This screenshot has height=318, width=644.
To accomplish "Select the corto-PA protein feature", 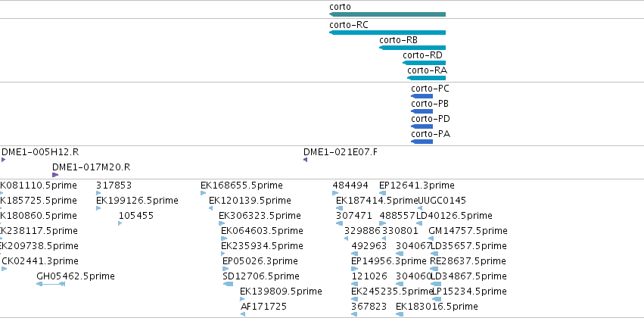I will pyautogui.click(x=422, y=142).
